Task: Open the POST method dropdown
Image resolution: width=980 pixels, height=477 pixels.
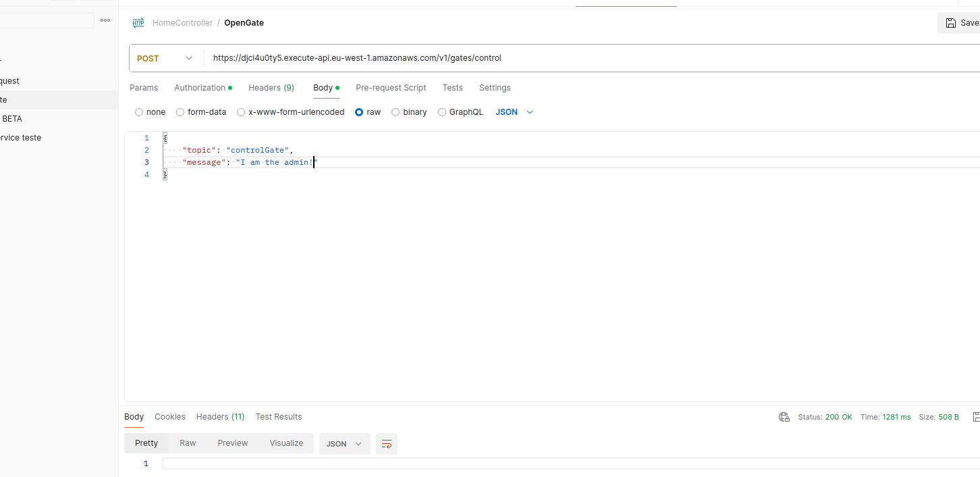Action: tap(165, 58)
